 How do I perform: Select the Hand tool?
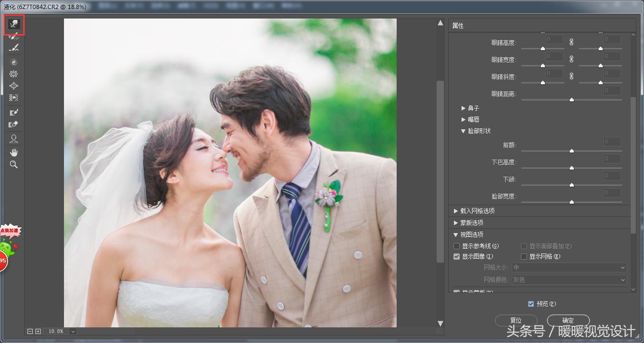[14, 152]
